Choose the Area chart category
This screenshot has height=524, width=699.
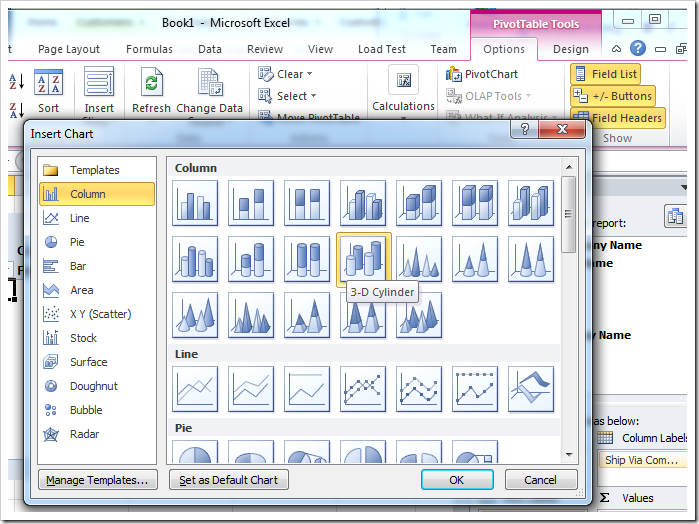pos(97,290)
